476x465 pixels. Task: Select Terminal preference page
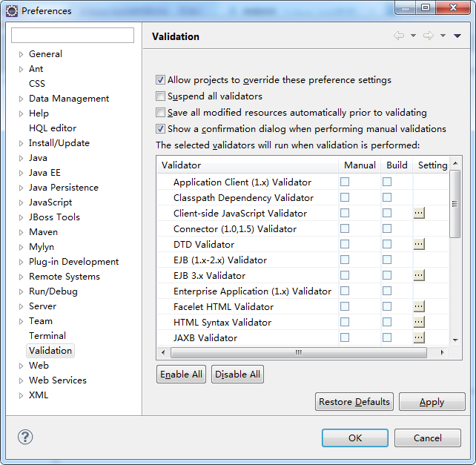[47, 336]
